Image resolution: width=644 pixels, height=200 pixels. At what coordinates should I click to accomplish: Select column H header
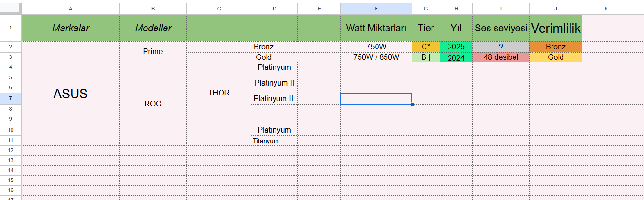coord(456,9)
